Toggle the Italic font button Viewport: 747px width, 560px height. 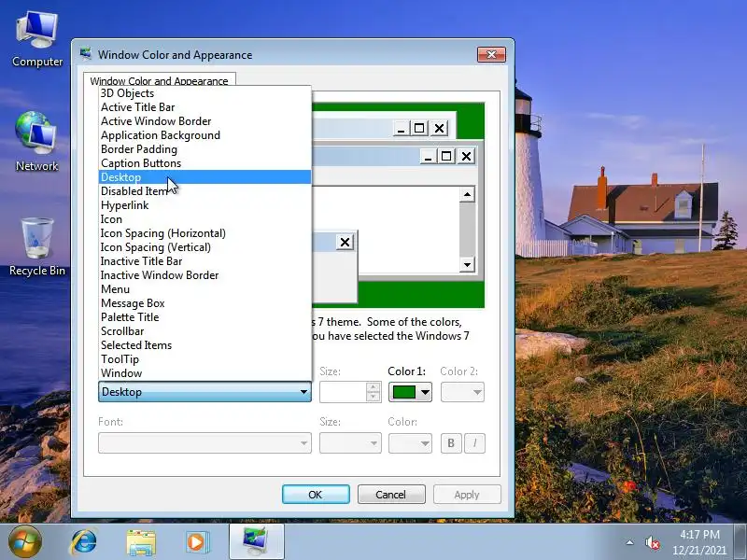pyautogui.click(x=474, y=442)
